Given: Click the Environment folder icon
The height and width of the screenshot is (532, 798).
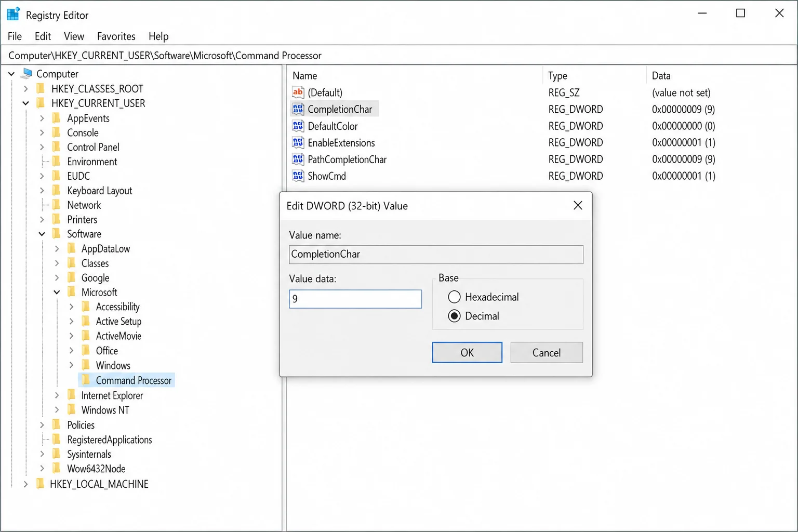Looking at the screenshot, I should click(56, 162).
